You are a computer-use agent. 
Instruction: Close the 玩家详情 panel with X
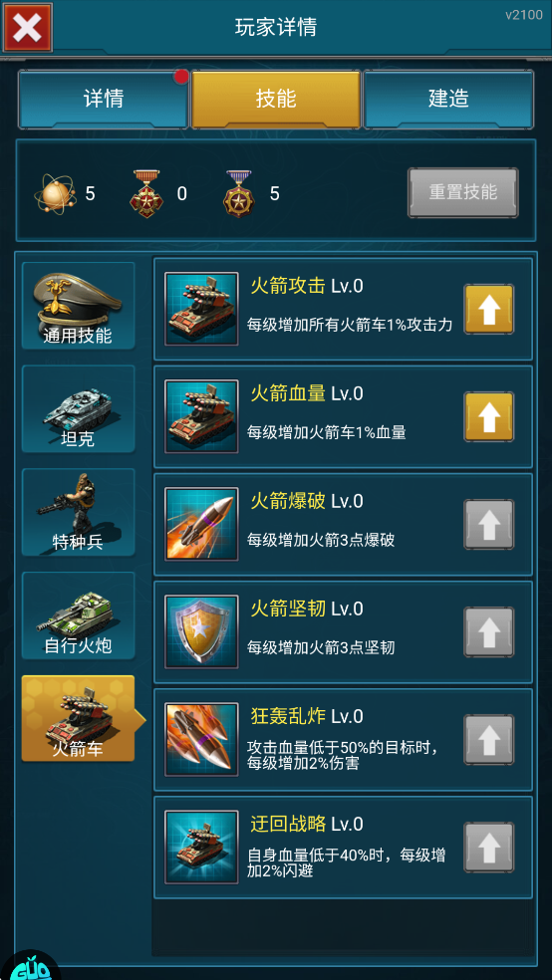28,27
